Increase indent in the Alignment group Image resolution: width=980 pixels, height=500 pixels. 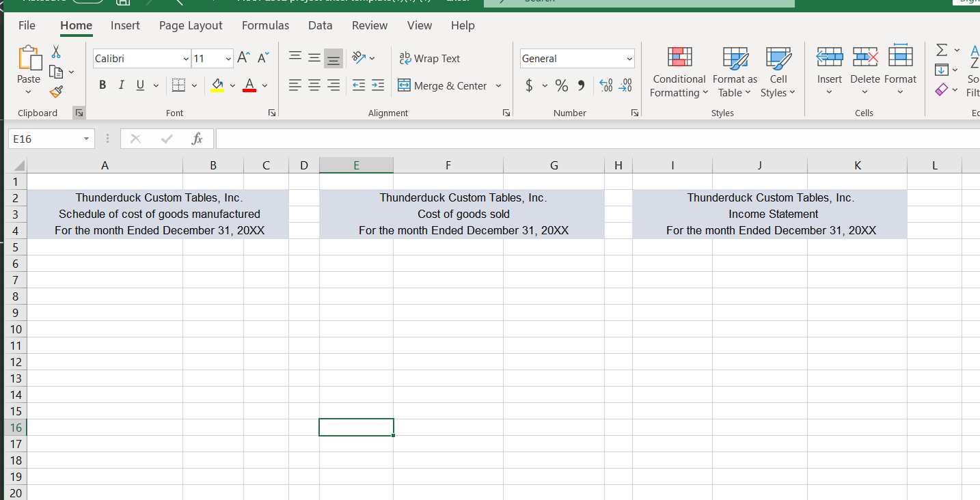pos(377,85)
